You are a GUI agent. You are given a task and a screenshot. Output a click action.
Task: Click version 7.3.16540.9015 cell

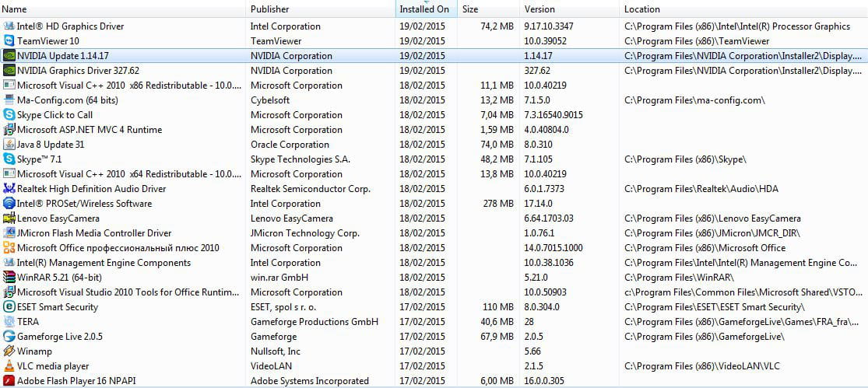click(x=553, y=115)
